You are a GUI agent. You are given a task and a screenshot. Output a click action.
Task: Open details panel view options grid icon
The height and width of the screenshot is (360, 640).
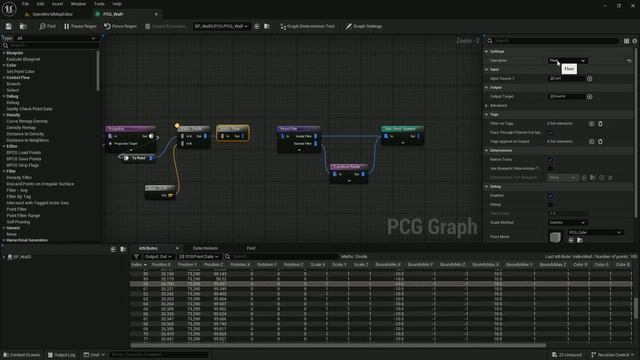click(x=626, y=41)
